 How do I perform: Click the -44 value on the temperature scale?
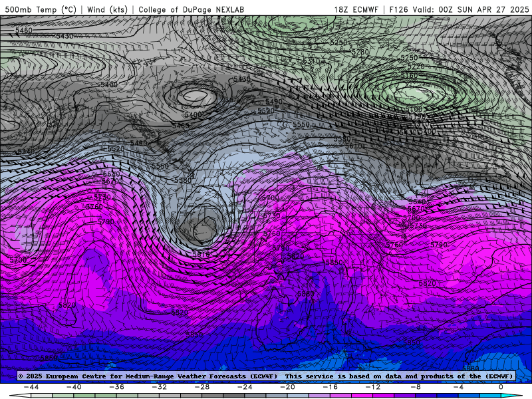[31, 387]
